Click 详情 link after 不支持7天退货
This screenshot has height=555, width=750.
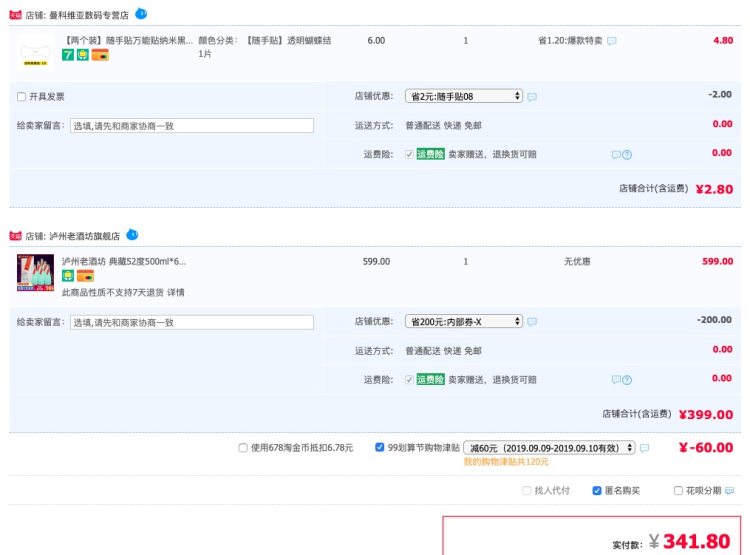176,292
